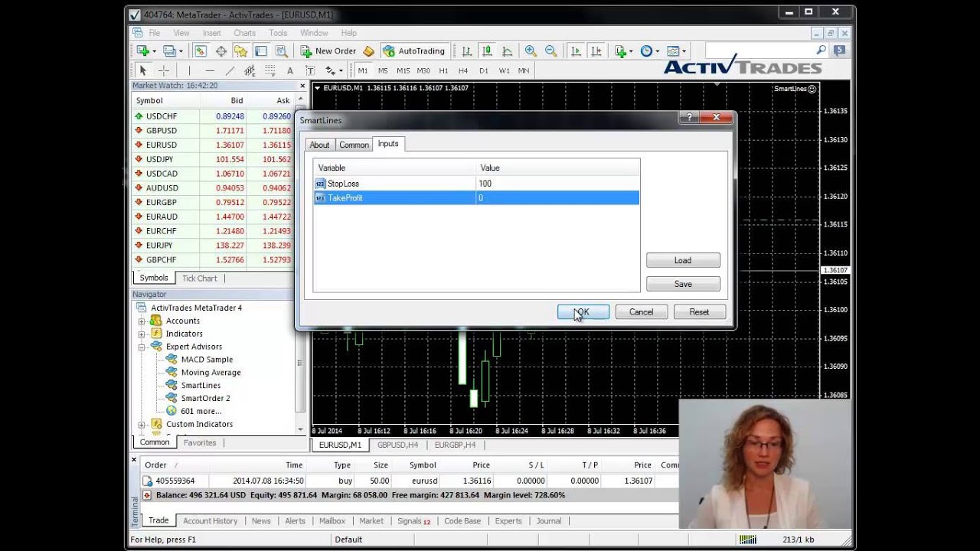This screenshot has height=551, width=980.
Task: Click the Profiles toolbar icon
Action: pos(169,51)
